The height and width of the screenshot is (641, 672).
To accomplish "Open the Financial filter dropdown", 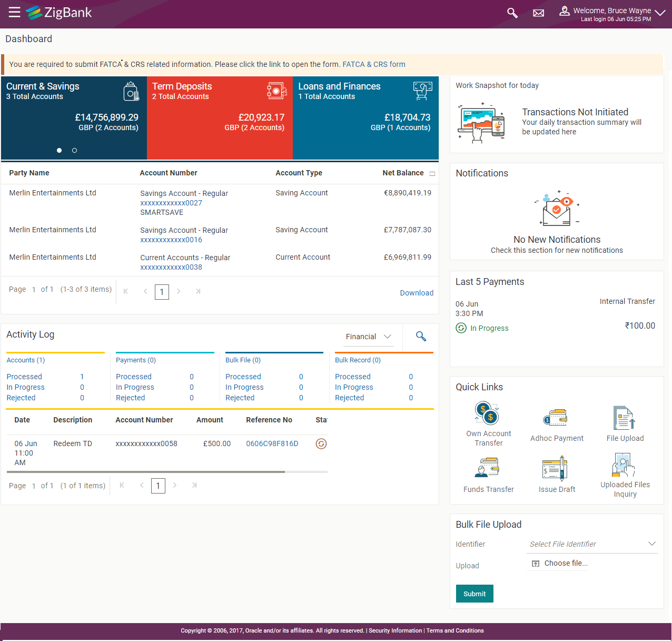I will [368, 336].
